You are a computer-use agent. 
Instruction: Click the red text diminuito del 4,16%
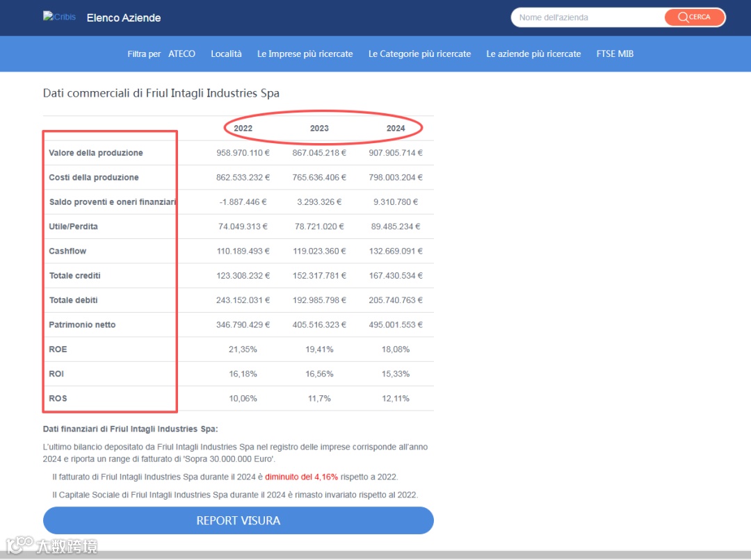coord(301,477)
